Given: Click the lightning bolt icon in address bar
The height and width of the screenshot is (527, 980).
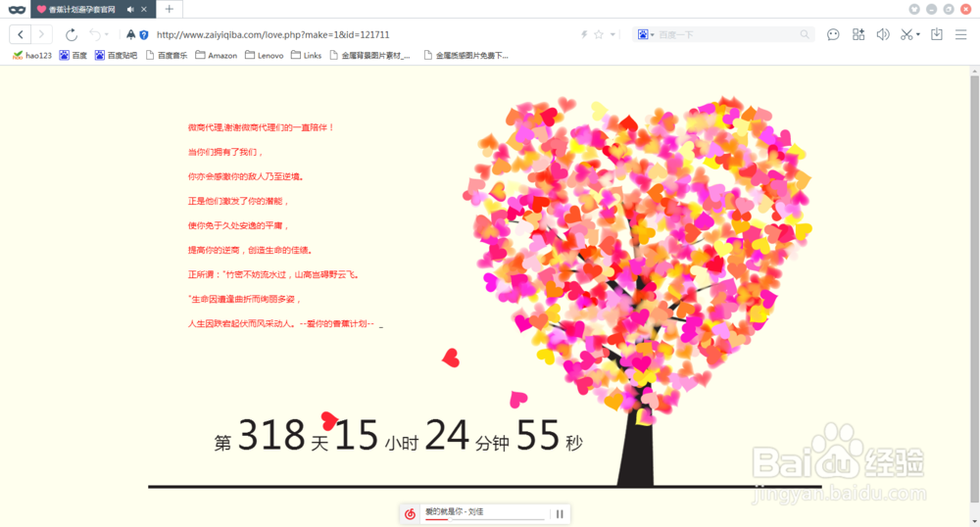Looking at the screenshot, I should click(x=584, y=34).
